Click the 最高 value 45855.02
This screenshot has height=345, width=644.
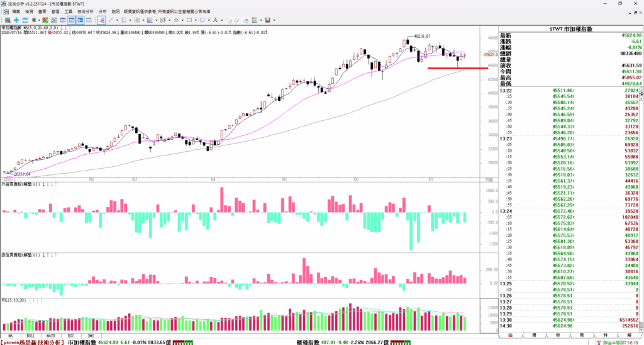point(631,77)
